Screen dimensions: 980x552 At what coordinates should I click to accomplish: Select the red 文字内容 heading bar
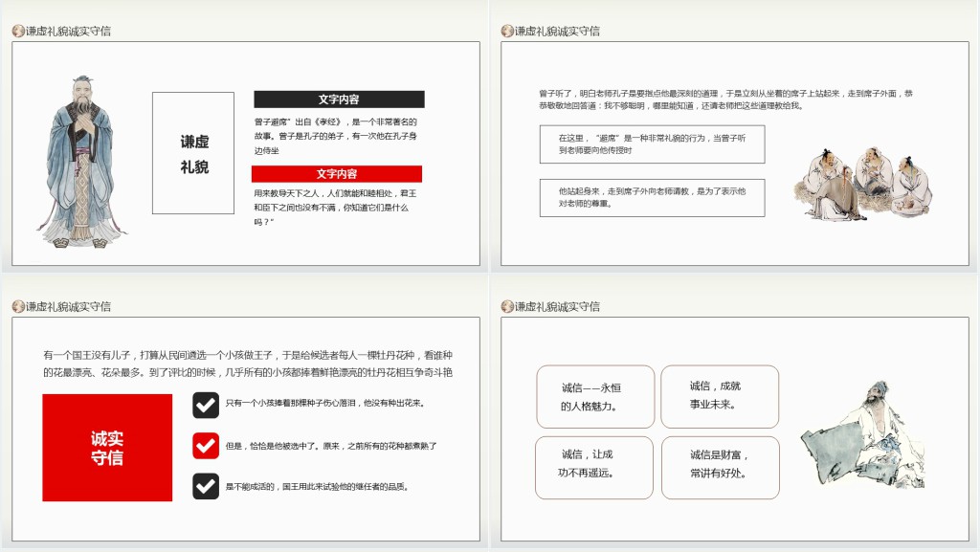tap(337, 173)
